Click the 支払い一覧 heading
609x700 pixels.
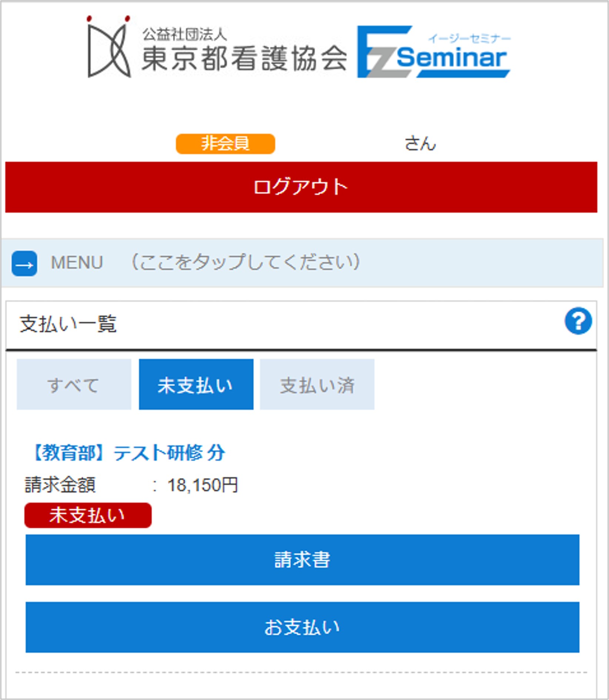coord(68,324)
